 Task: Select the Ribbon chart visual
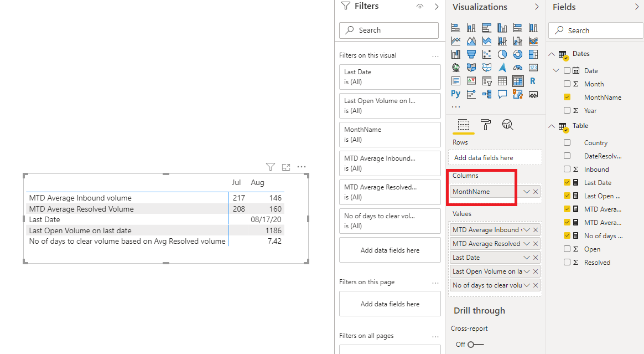tap(533, 41)
